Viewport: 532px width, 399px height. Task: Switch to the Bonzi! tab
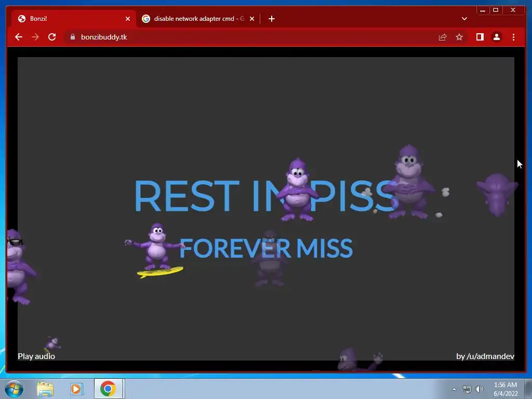(73, 19)
